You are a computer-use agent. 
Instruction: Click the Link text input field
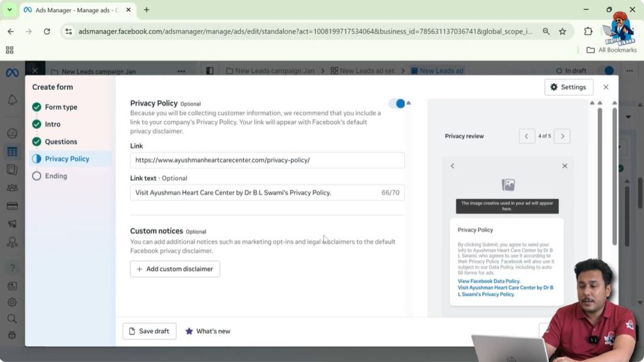pyautogui.click(x=267, y=193)
